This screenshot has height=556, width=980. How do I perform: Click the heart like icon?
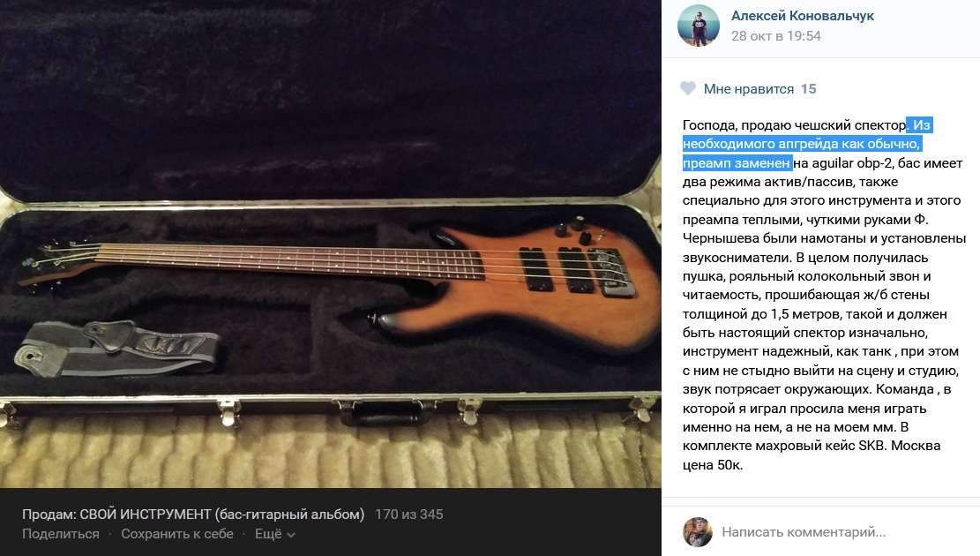(x=687, y=89)
